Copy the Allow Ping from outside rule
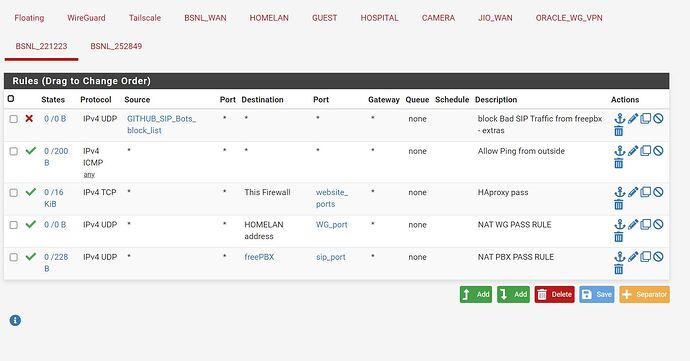 point(646,151)
